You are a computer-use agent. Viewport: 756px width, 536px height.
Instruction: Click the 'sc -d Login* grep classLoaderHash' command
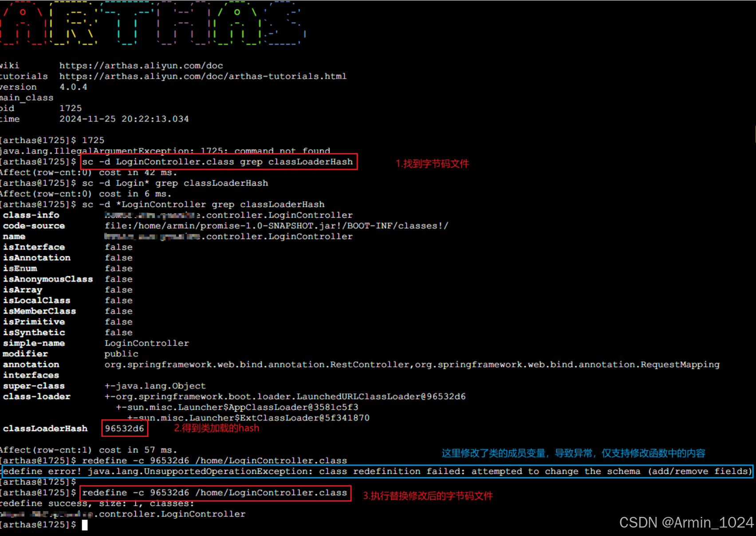[175, 183]
